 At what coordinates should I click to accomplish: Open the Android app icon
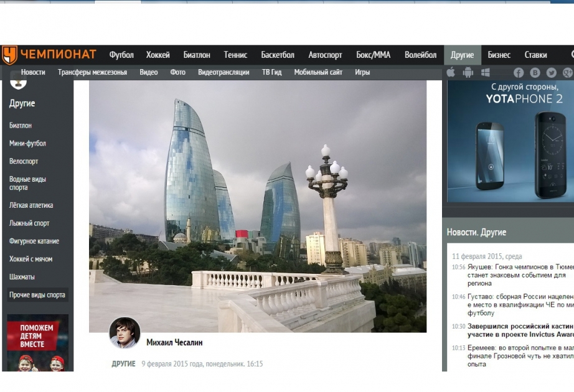[468, 72]
